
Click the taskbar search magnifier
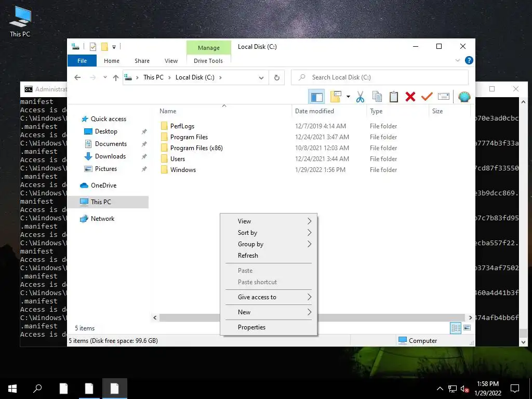pos(37,389)
